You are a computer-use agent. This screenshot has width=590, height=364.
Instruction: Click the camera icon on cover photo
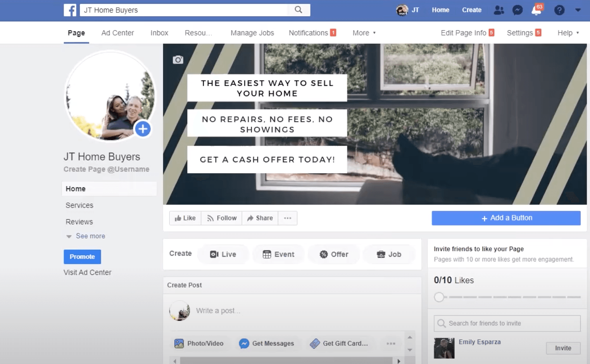tap(178, 60)
